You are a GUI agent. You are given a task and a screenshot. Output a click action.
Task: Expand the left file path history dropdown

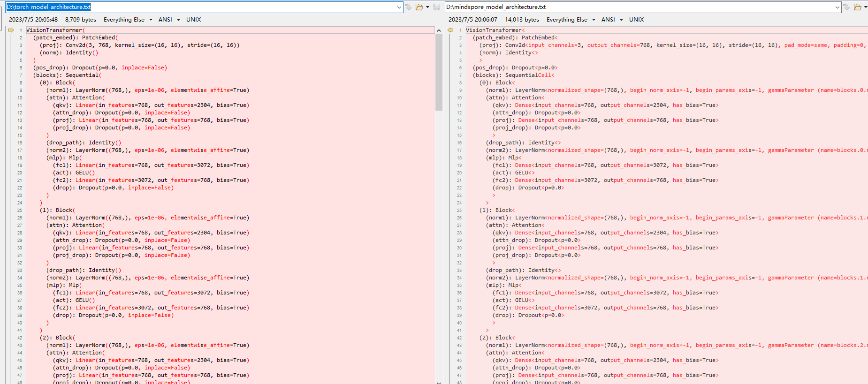pyautogui.click(x=399, y=7)
